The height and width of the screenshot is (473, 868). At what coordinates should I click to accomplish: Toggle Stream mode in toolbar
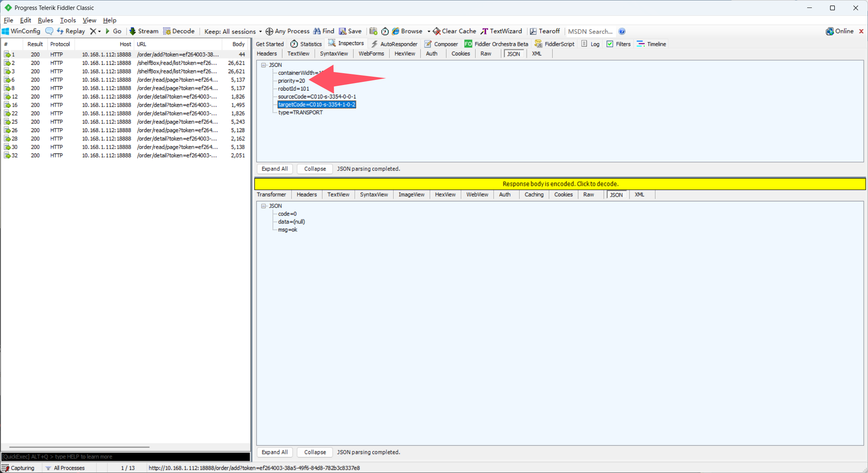tap(144, 31)
